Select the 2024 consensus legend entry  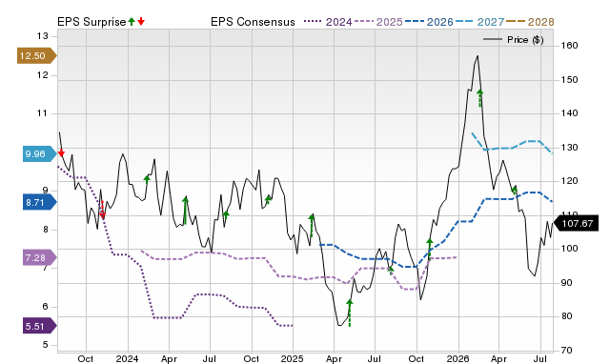click(x=328, y=22)
